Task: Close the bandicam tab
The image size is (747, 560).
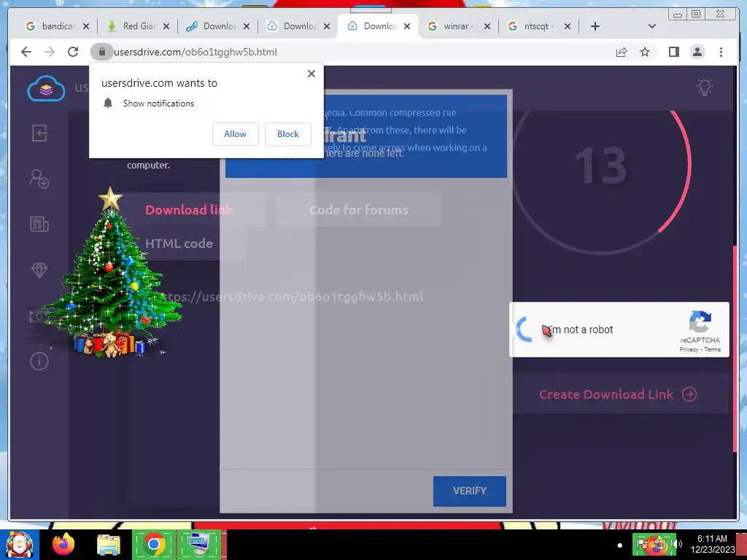Action: coord(86,26)
